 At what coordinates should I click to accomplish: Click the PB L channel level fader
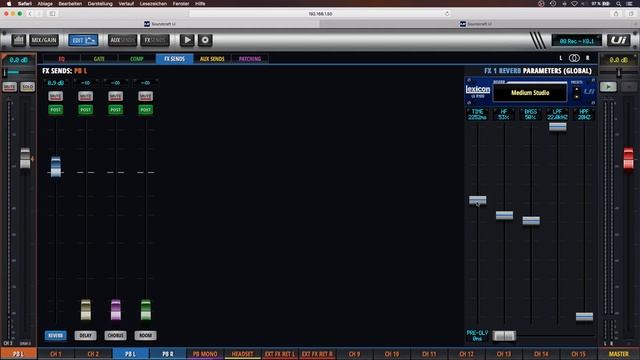(x=25, y=158)
